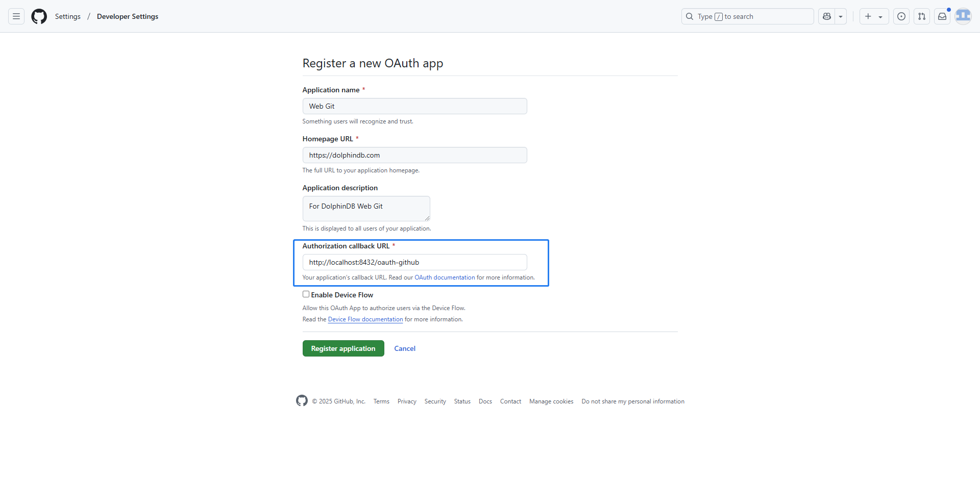This screenshot has height=482, width=980.
Task: Open the Pull requests icon
Action: (x=922, y=16)
